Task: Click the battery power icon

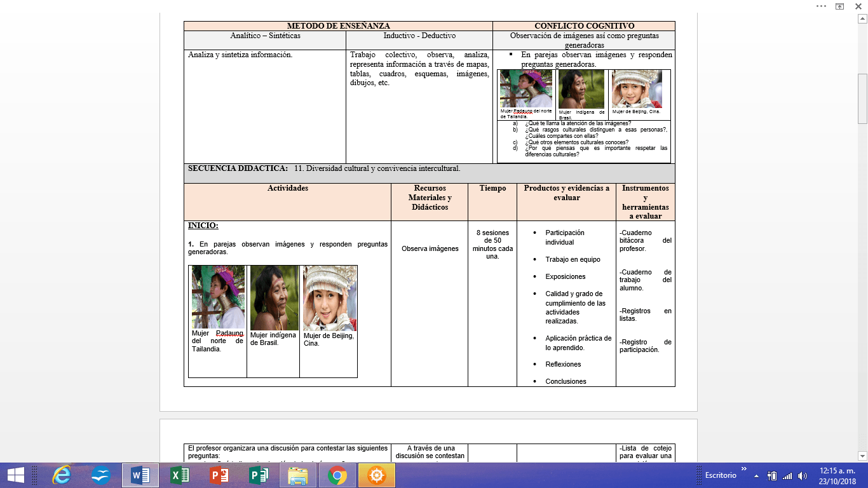Action: pos(772,475)
